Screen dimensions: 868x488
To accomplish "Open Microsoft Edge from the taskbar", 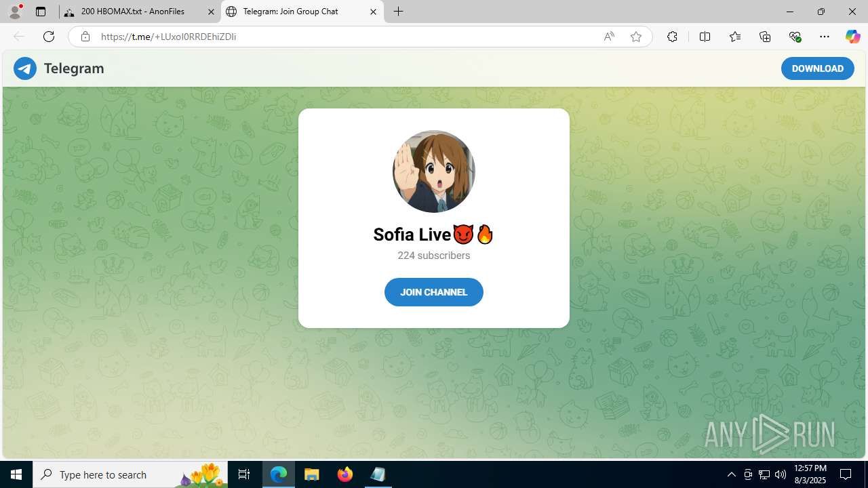I will click(279, 474).
